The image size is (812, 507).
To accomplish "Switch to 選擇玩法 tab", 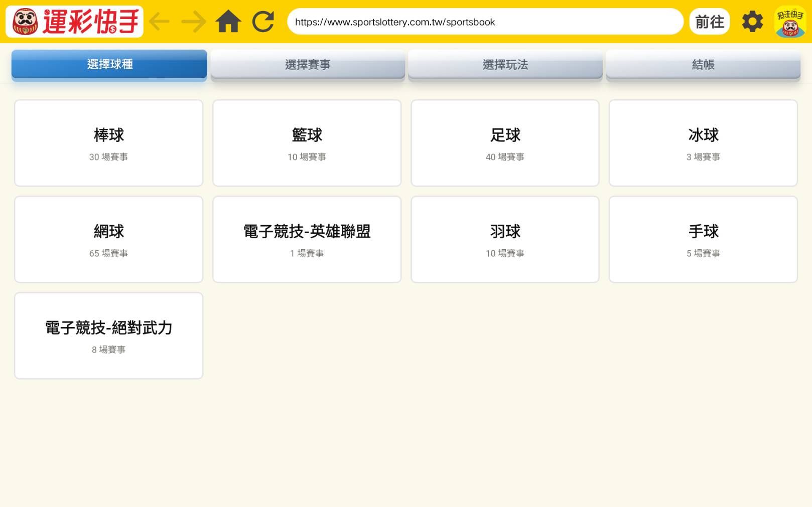I will [x=505, y=64].
